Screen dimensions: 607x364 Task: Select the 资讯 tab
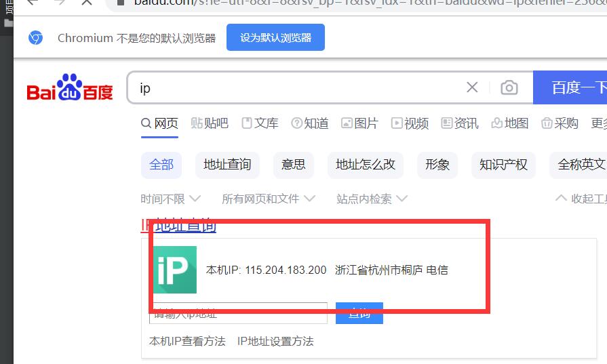click(460, 123)
